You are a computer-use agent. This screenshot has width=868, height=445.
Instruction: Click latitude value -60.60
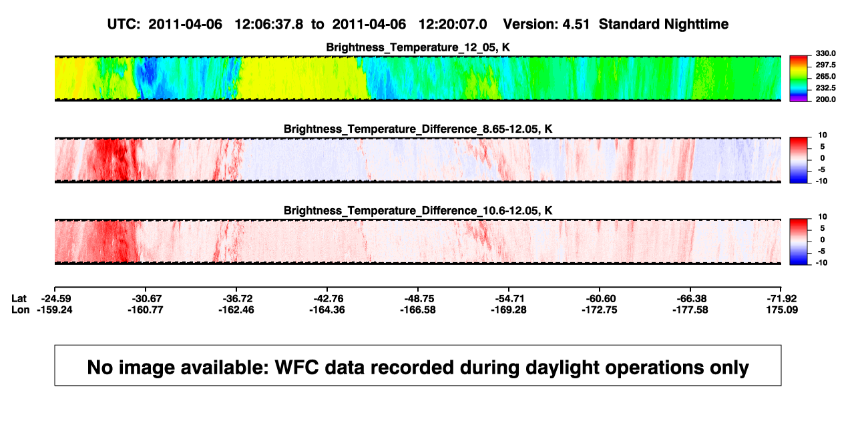pyautogui.click(x=600, y=298)
